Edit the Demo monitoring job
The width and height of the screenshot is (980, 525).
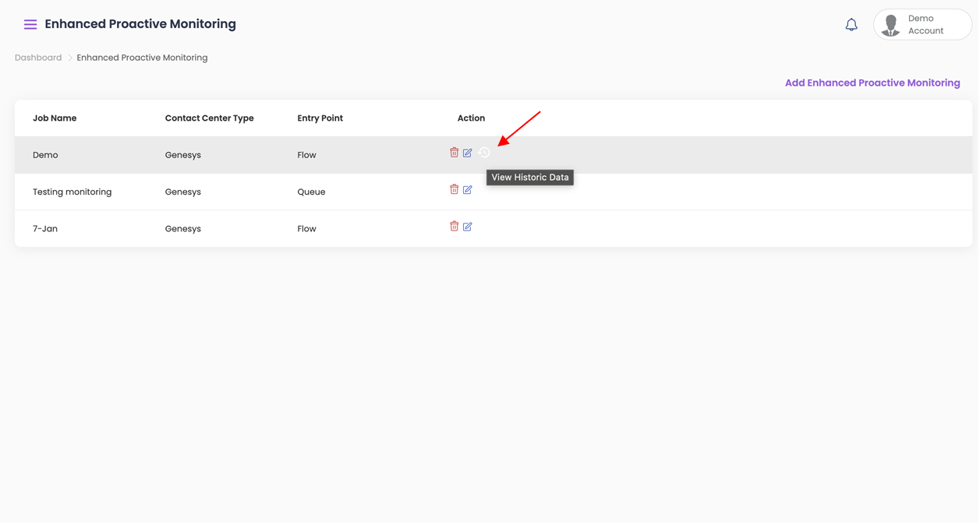click(x=468, y=153)
